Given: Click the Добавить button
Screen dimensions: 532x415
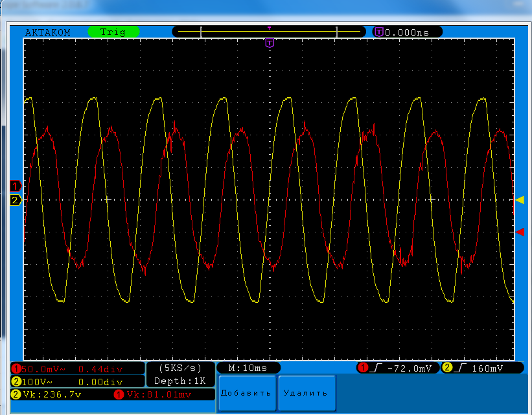Looking at the screenshot, I should tap(247, 393).
